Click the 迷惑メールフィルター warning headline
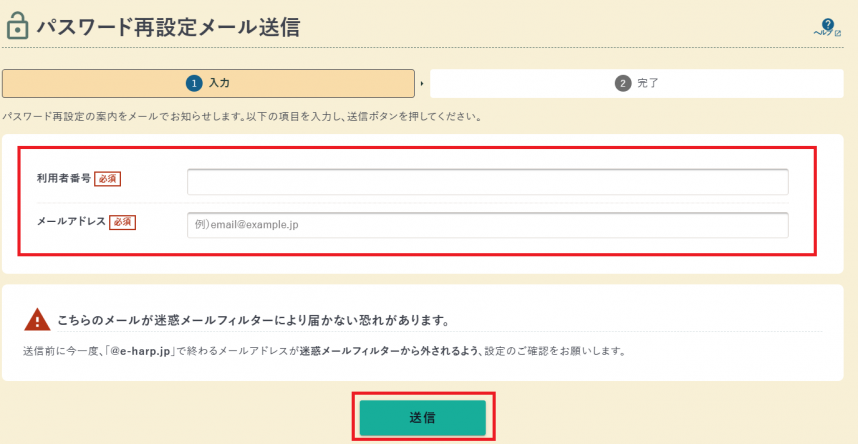Image resolution: width=858 pixels, height=444 pixels. (x=253, y=321)
